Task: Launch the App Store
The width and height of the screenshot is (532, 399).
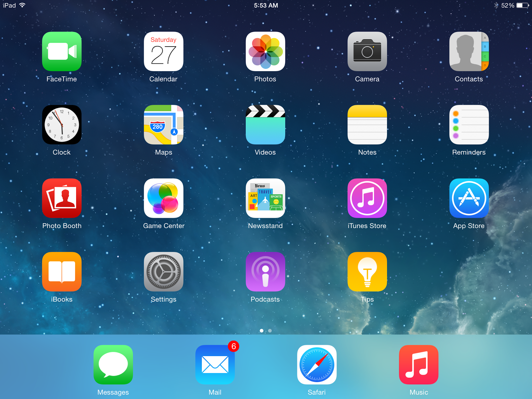Action: point(469,199)
